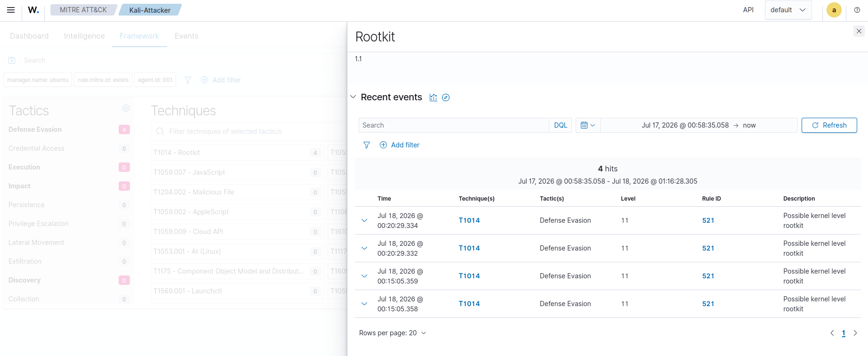Toggle the DQL query language switch
This screenshot has width=868, height=356.
(561, 125)
